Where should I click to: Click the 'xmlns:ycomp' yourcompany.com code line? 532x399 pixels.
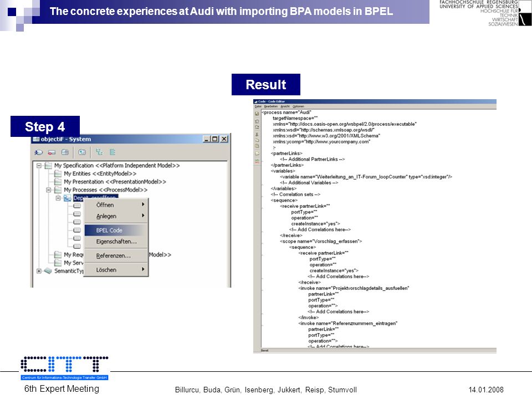coord(321,142)
